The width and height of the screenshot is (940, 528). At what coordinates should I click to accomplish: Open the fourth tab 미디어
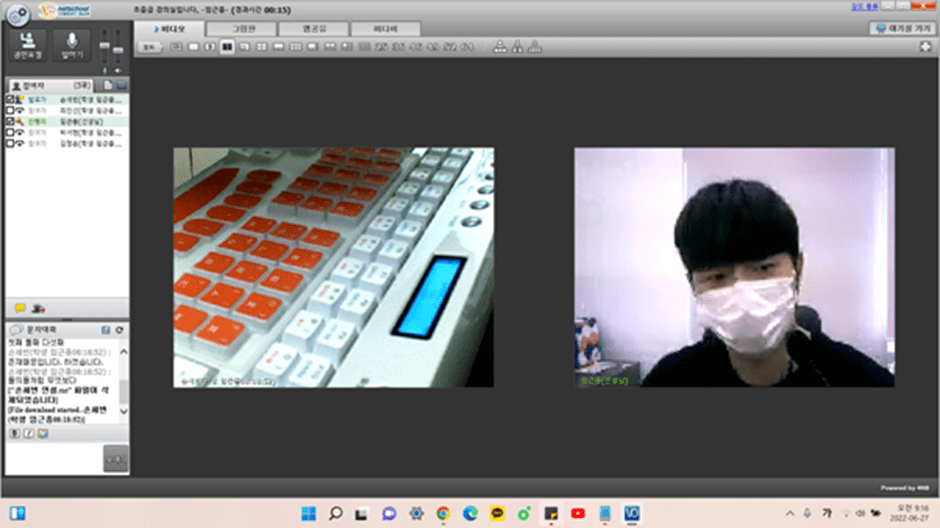click(x=385, y=29)
